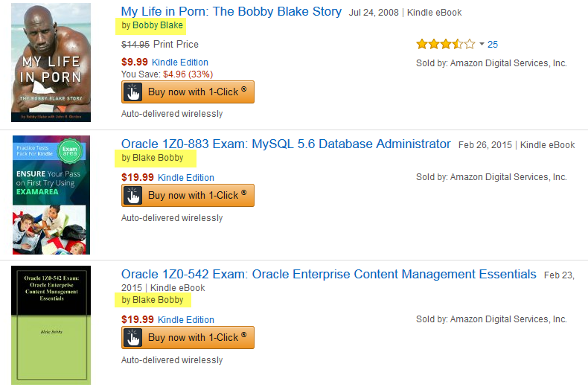The image size is (588, 390).
Task: Expand the star rating dropdown arrow
Action: 482,44
